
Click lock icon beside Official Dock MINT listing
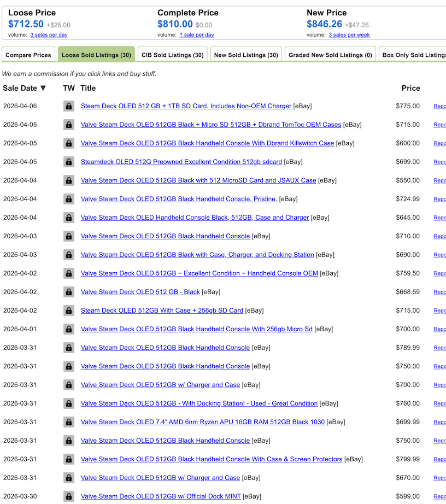coord(69,496)
